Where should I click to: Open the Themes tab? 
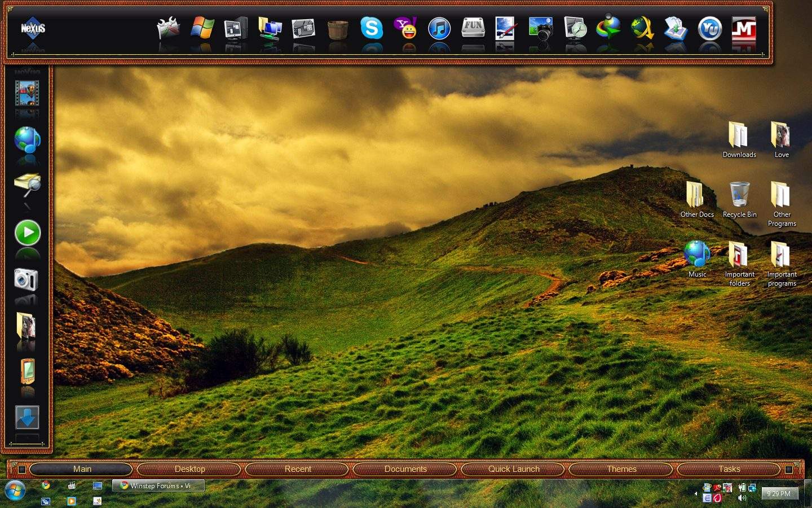621,469
